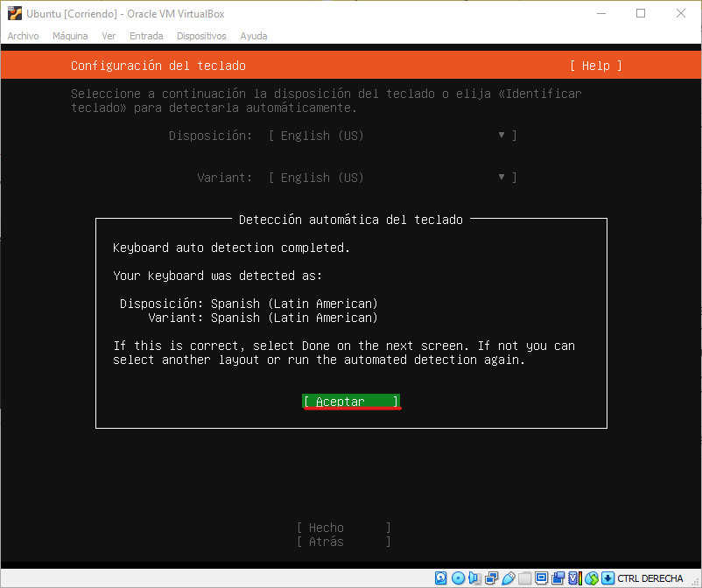Click the 'Configuración del teclado' header text
The width and height of the screenshot is (702, 588).
(158, 66)
